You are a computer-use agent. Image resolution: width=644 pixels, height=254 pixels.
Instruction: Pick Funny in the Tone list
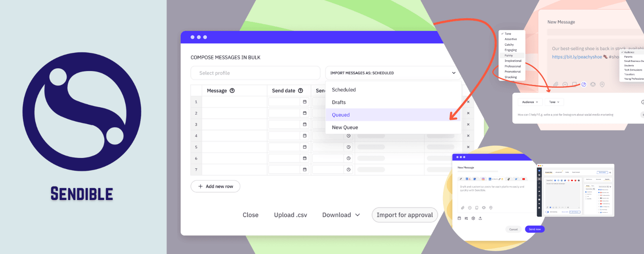512,56
